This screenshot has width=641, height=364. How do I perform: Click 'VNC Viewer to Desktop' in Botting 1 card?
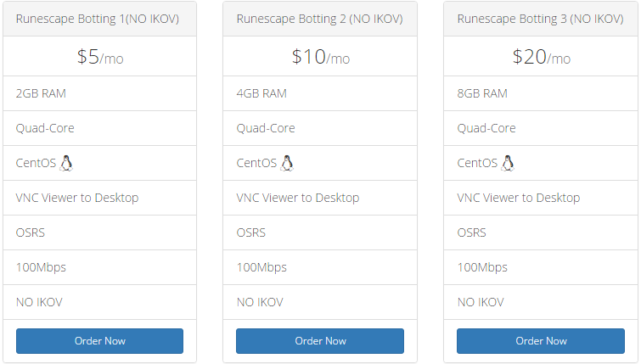(x=77, y=198)
